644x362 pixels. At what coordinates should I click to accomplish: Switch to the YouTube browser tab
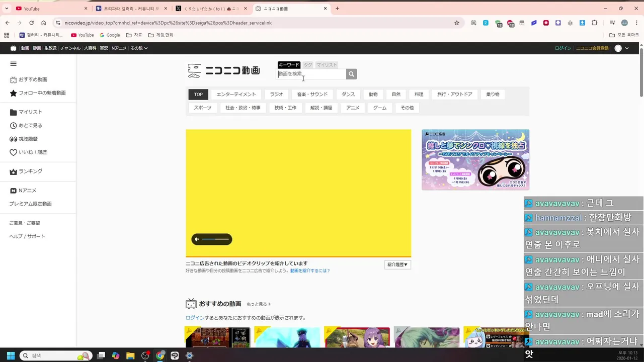50,9
